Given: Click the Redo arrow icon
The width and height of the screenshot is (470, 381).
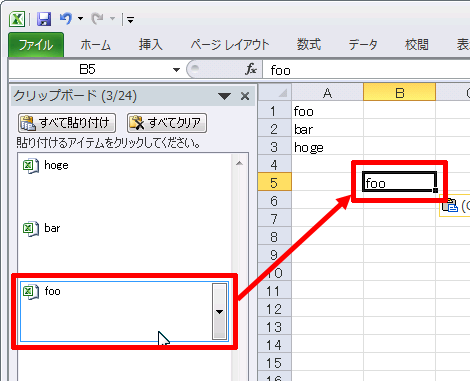Looking at the screenshot, I should point(98,19).
